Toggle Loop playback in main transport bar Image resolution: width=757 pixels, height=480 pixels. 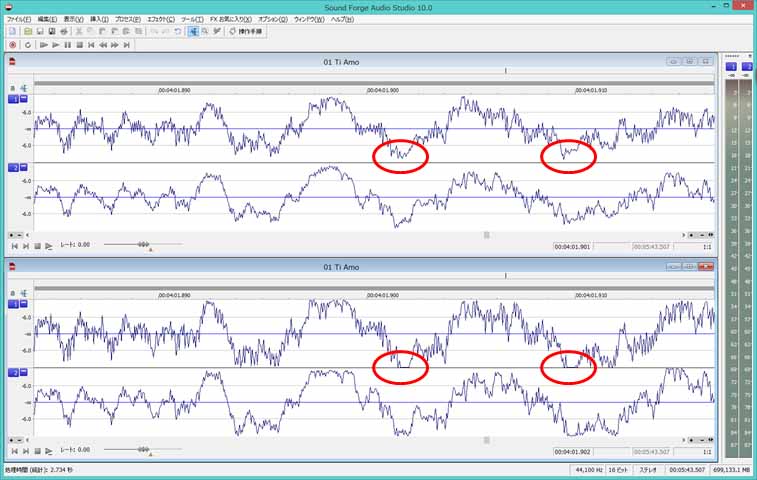28,45
